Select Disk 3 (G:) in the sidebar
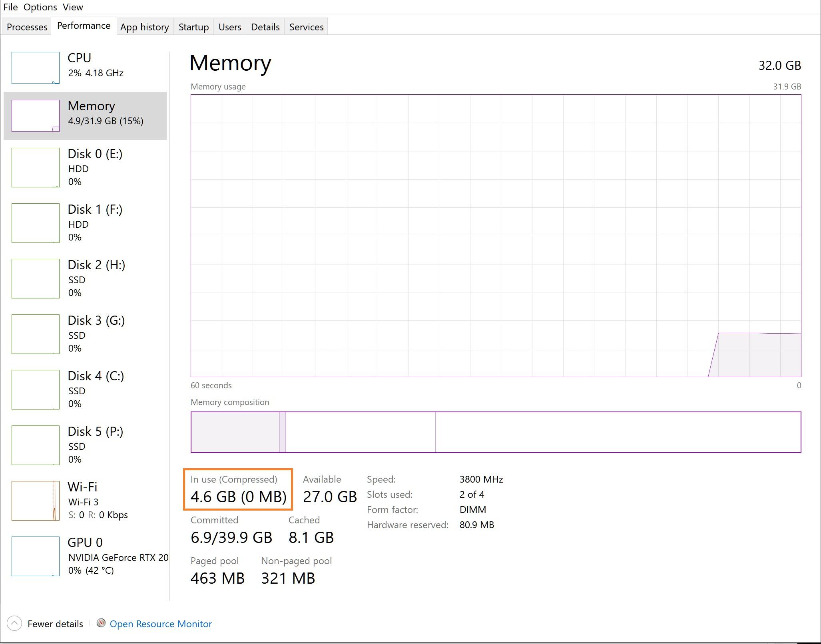Viewport: 821px width, 644px height. coord(84,334)
